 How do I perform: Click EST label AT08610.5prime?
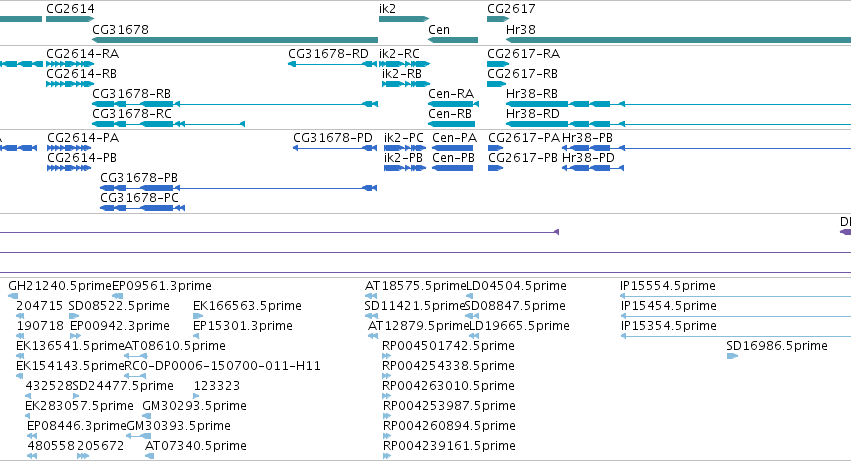pos(175,346)
